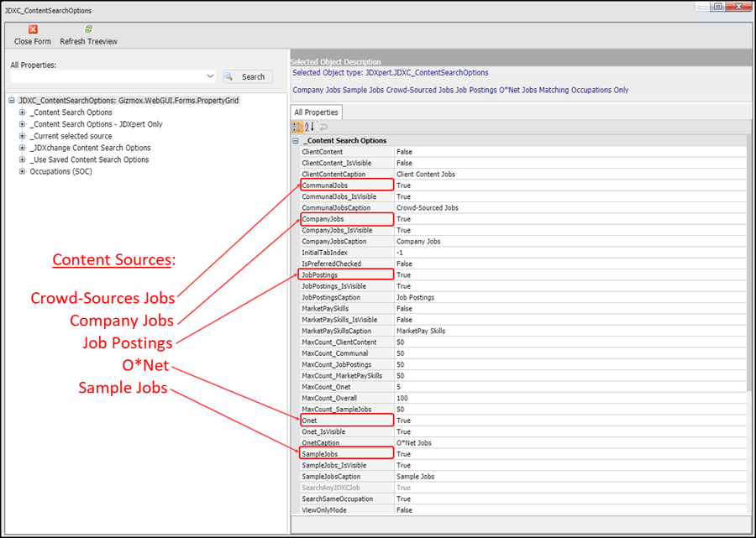
Task: Select the SearchSameOccupation property
Action: click(x=337, y=499)
